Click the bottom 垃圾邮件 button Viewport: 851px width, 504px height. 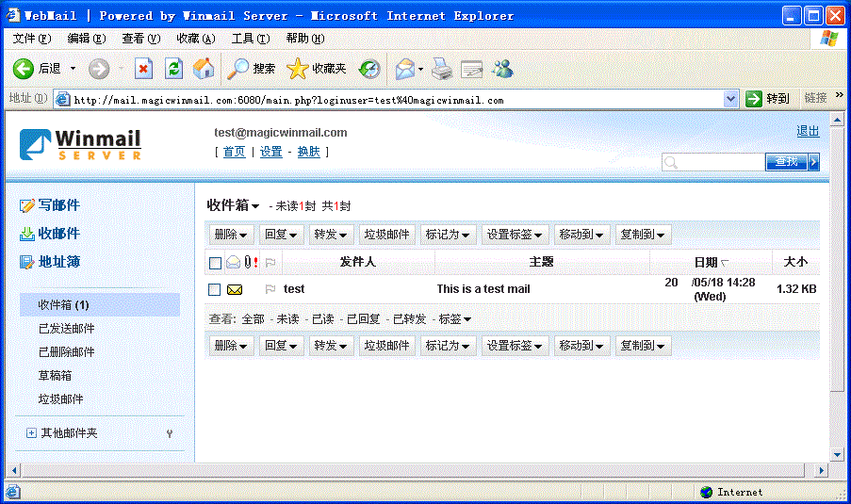(386, 346)
